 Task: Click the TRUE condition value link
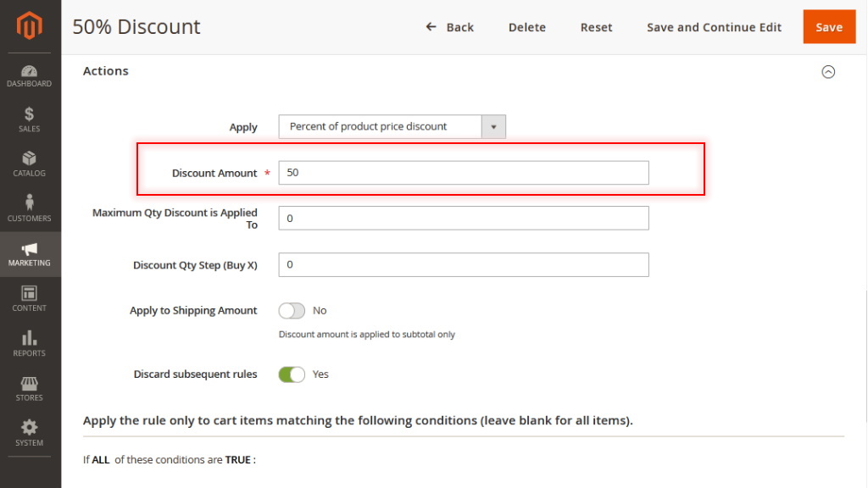[x=238, y=460]
